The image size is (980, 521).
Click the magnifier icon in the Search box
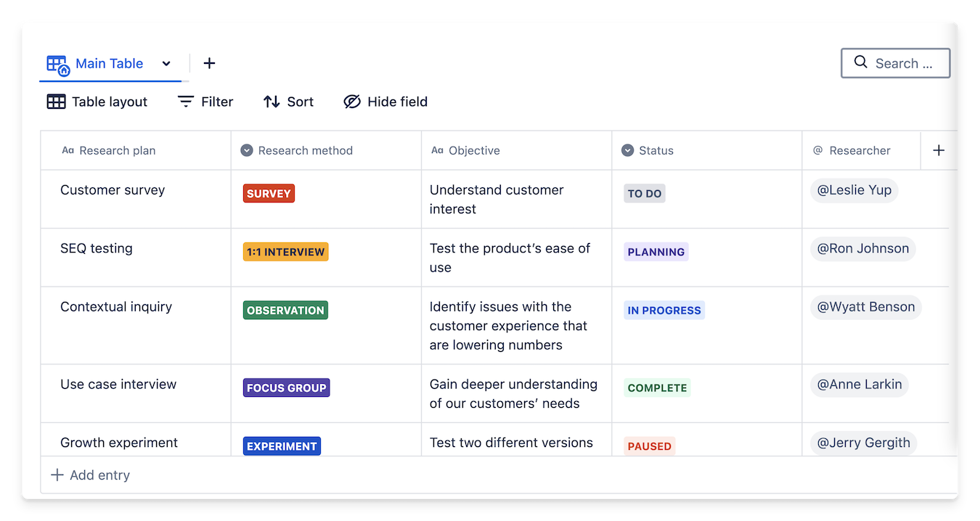[x=861, y=62]
